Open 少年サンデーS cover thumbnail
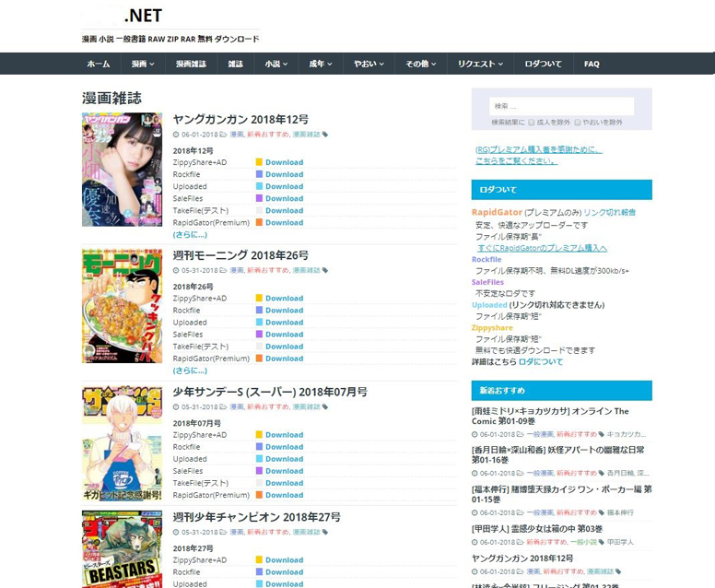Screen dimensions: 715x588 coord(123,443)
